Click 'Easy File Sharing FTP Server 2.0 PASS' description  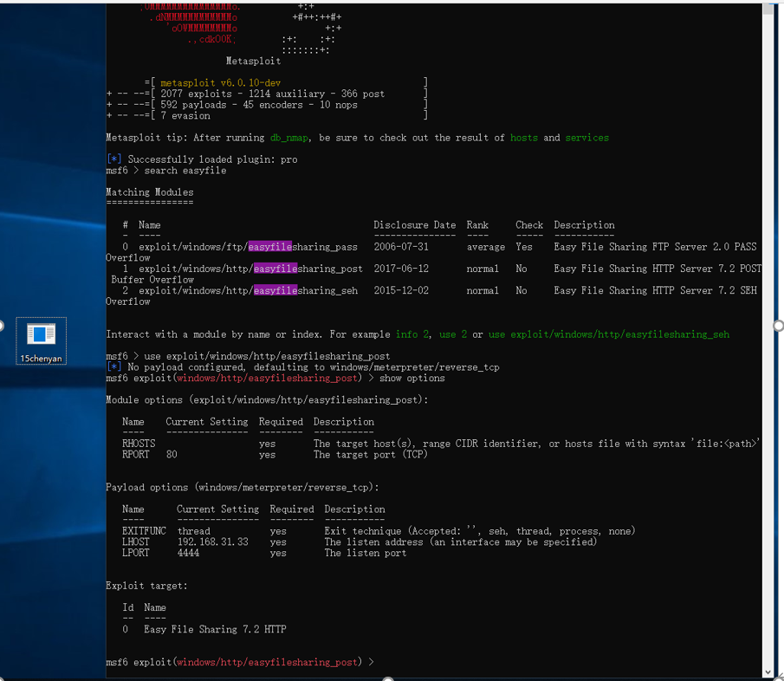pos(655,247)
